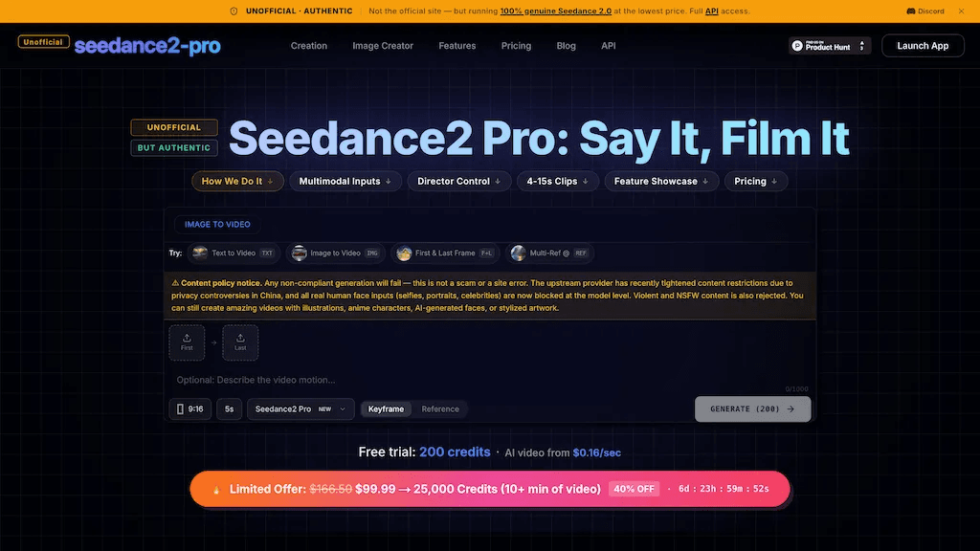This screenshot has width=980, height=551.
Task: Jump to the Feature Showcase section
Action: (x=661, y=181)
